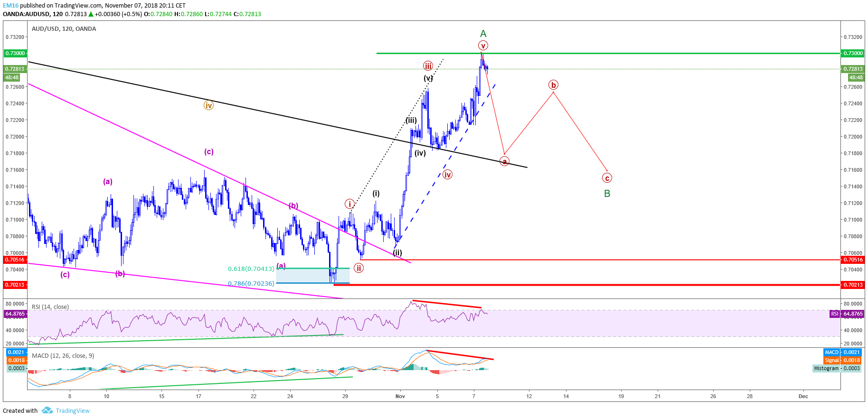Click the left 0.73000 green price tag
The width and height of the screenshot is (868, 419).
point(15,53)
